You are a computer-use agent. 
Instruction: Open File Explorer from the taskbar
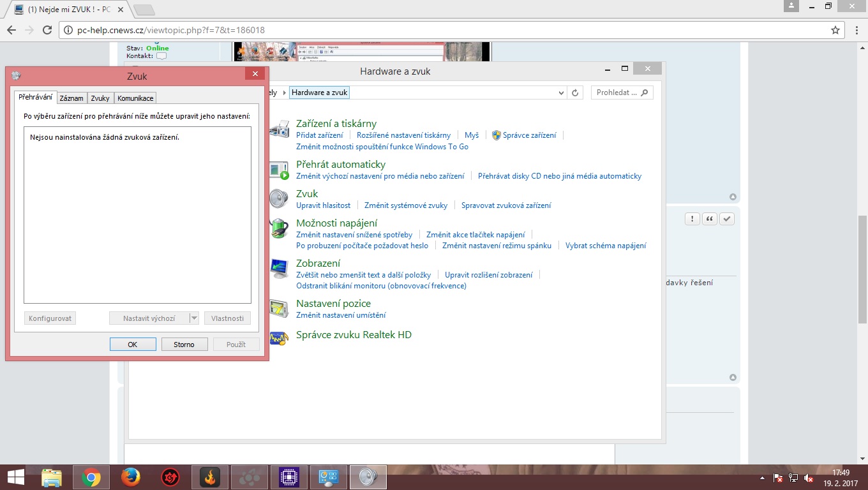click(52, 477)
